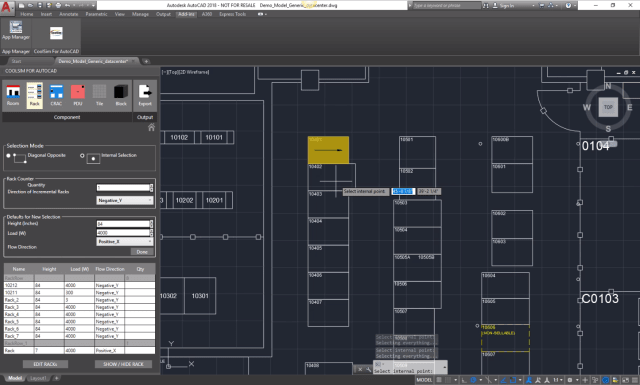Click the Load (W) stepper arrows
The height and width of the screenshot is (385, 640).
pyautogui.click(x=151, y=233)
